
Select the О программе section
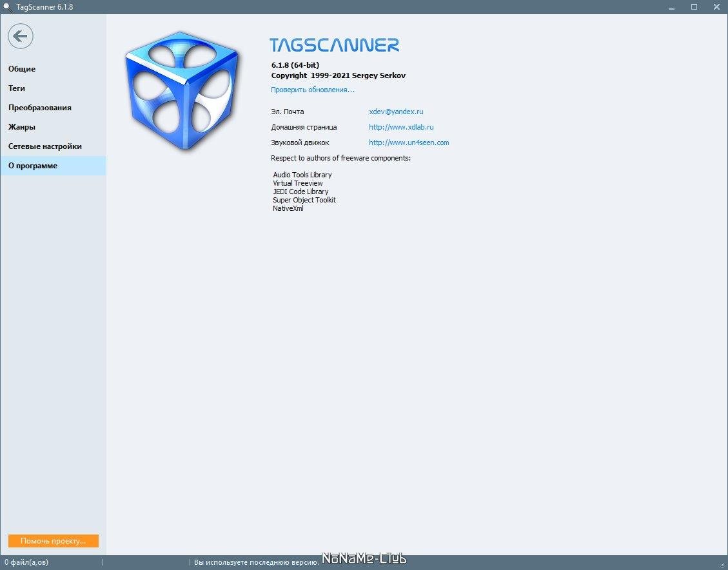(x=33, y=166)
